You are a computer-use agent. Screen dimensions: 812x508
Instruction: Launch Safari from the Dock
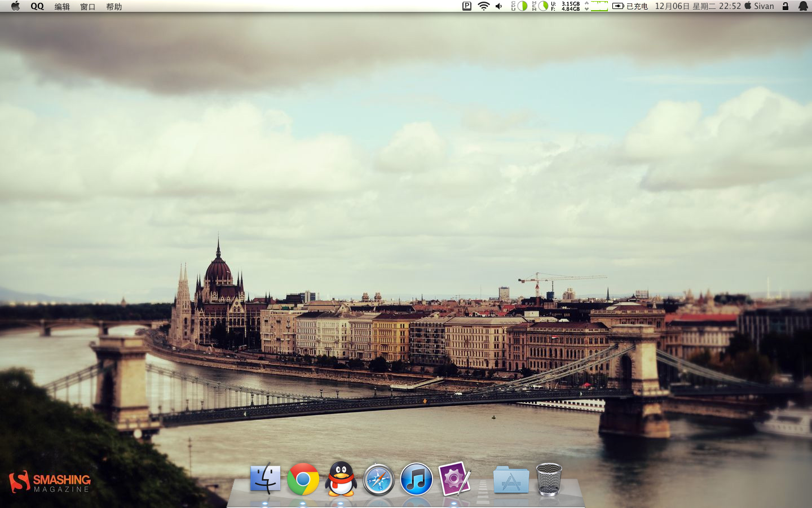pos(378,479)
